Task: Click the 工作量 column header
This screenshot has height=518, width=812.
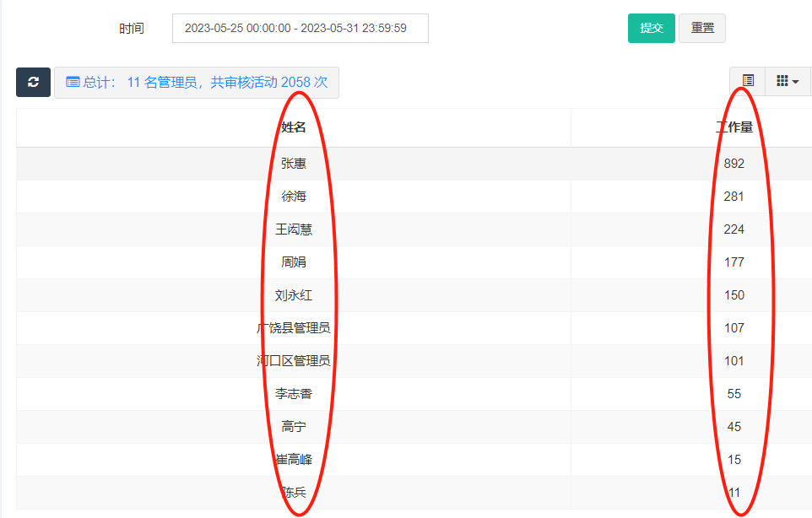Action: [734, 127]
